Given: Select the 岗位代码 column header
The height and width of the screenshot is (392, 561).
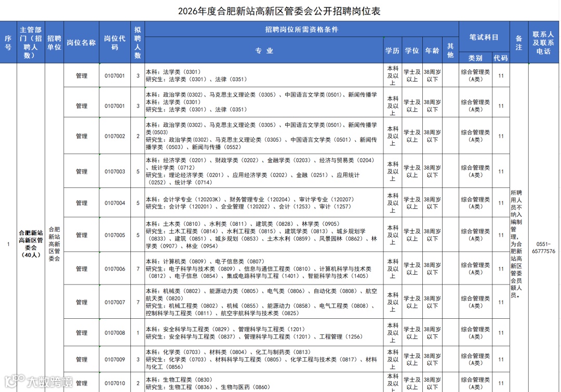Looking at the screenshot, I should (115, 42).
